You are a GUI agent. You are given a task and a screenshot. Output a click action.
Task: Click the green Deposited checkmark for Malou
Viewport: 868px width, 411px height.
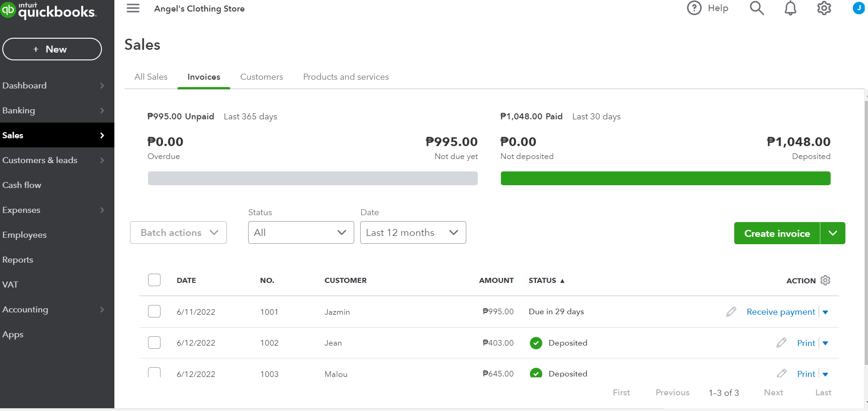[536, 373]
